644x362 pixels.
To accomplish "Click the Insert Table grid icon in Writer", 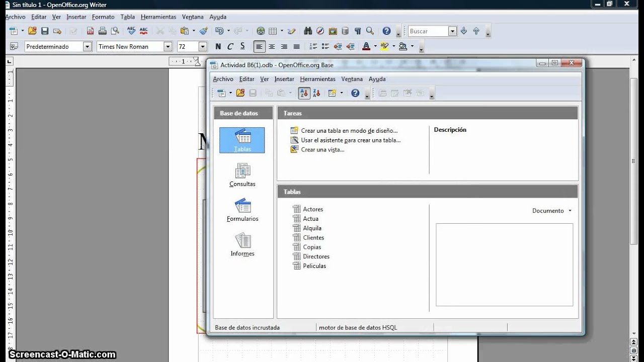I will pos(273,31).
